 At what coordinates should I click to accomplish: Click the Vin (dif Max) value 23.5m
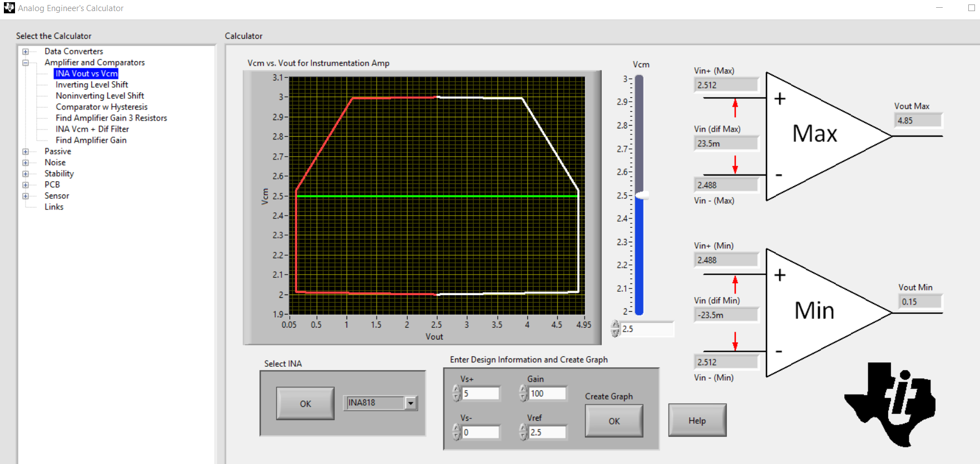click(726, 143)
